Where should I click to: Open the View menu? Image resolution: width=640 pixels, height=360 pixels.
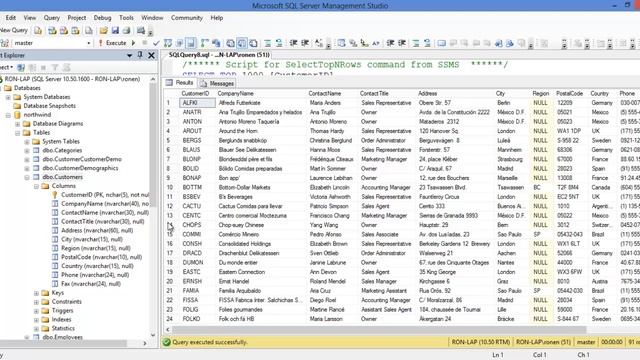pos(29,18)
